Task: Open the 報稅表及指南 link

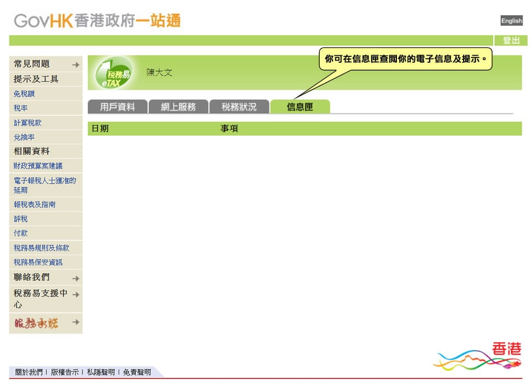Action: [x=35, y=204]
